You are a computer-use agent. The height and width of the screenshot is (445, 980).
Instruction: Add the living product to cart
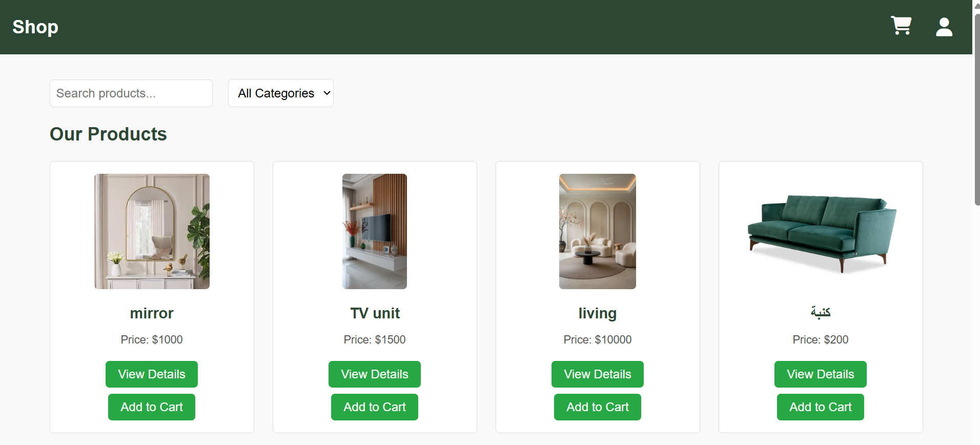click(x=598, y=407)
